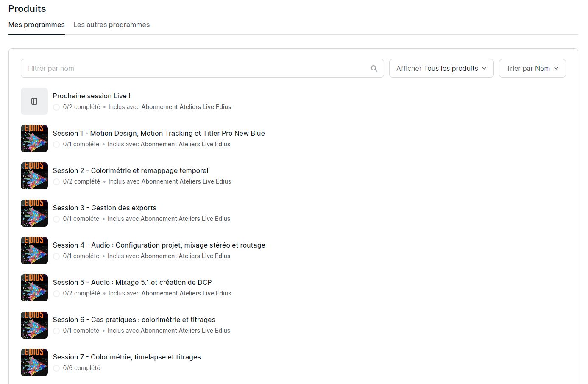Switch to Les autres programmes tab
This screenshot has height=384, width=588.
(x=111, y=25)
